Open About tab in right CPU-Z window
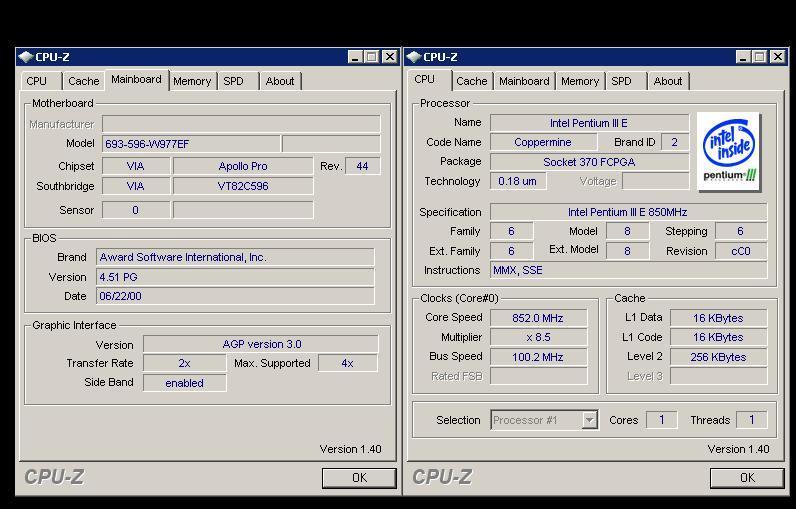Viewport: 796px width, 509px height. point(668,81)
